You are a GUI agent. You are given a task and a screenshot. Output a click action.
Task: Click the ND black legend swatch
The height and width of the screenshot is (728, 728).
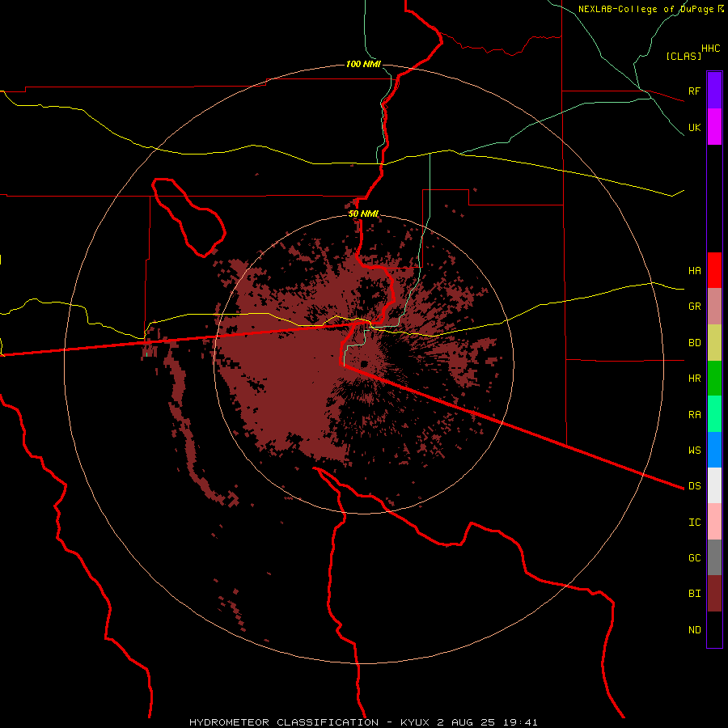coord(714,629)
